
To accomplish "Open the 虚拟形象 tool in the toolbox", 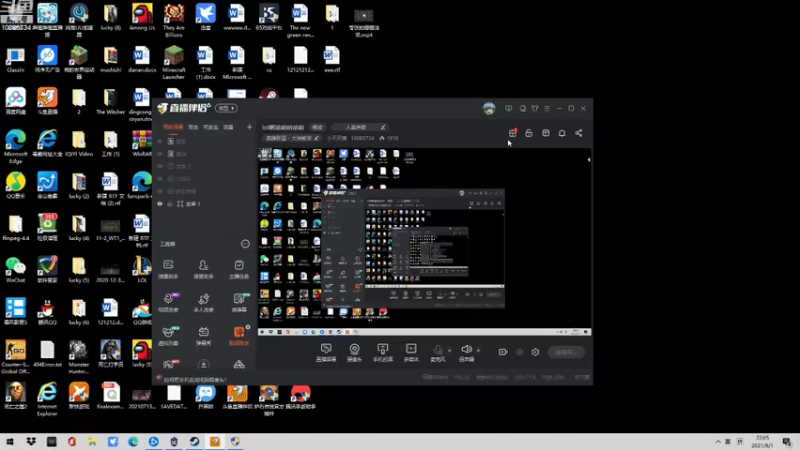I will click(168, 336).
